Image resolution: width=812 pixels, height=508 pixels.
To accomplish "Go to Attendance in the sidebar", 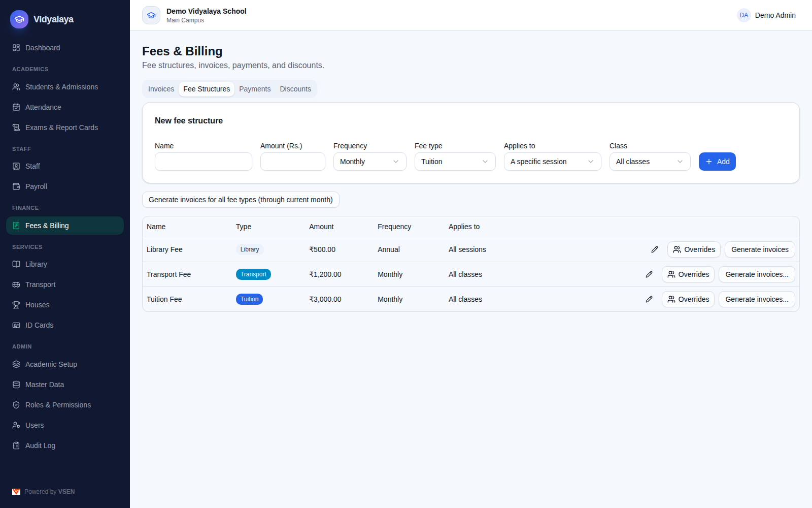I will click(65, 107).
